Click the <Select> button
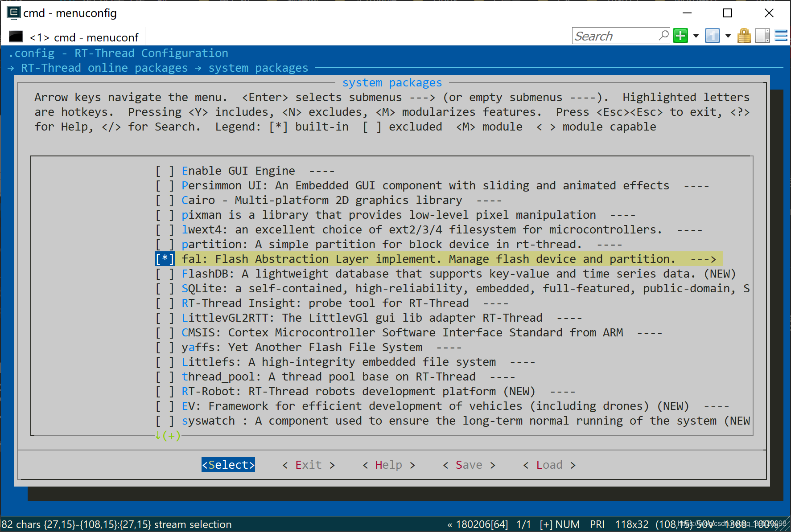 pyautogui.click(x=228, y=465)
